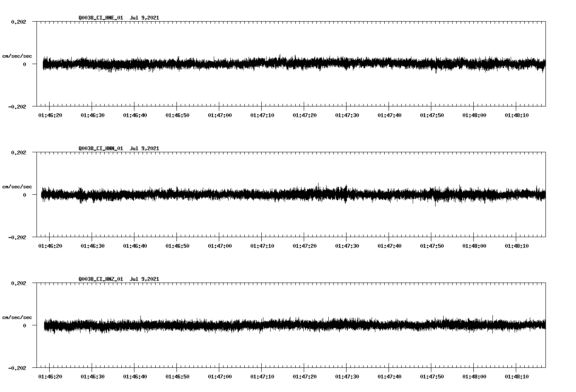
Task: Click the 01:47:40 time label under HNZ plot
Action: pyautogui.click(x=389, y=377)
